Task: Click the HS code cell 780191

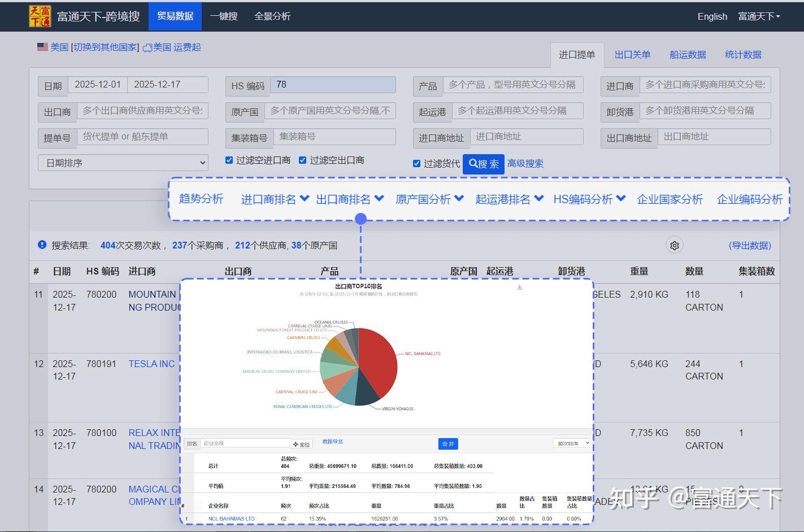Action: pyautogui.click(x=101, y=364)
